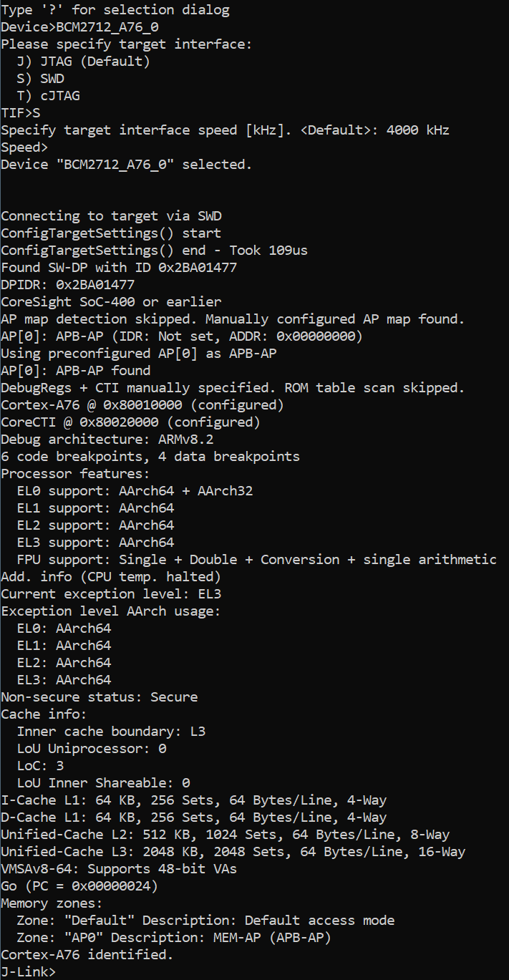Screen dimensions: 509x980
Task: Click the Cortex-A76 @ 0x80010000 line
Action: pos(142,405)
